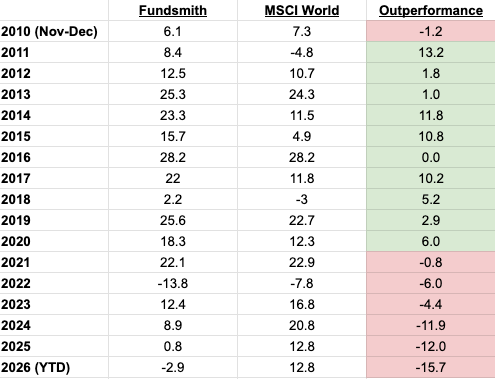This screenshot has width=495, height=379.
Task: Select the 2017 Fundsmith cell showing 22
Action: tap(173, 178)
